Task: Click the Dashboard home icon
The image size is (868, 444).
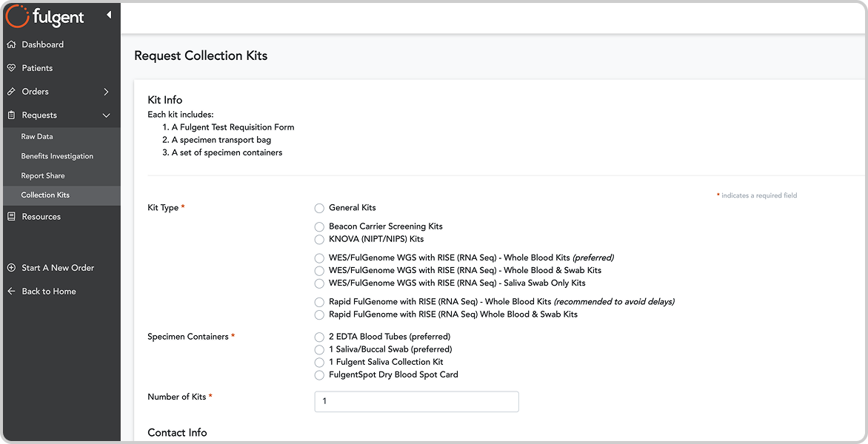Action: point(12,44)
